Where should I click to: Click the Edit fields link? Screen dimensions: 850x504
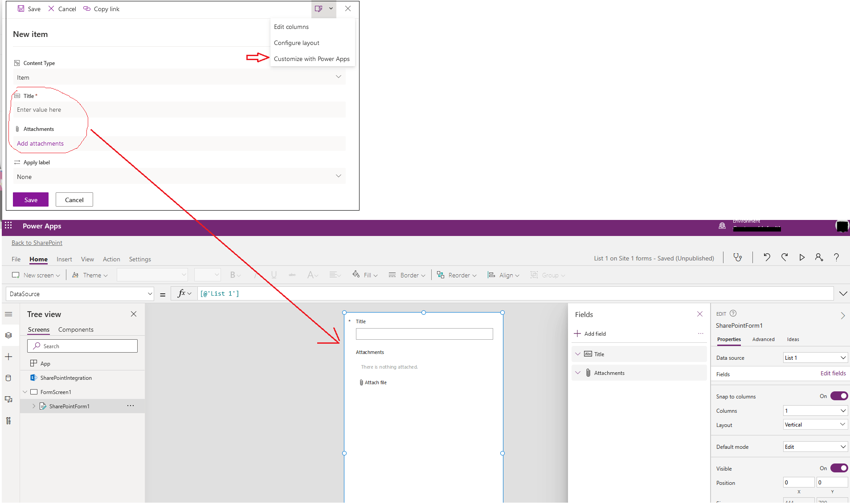click(833, 373)
